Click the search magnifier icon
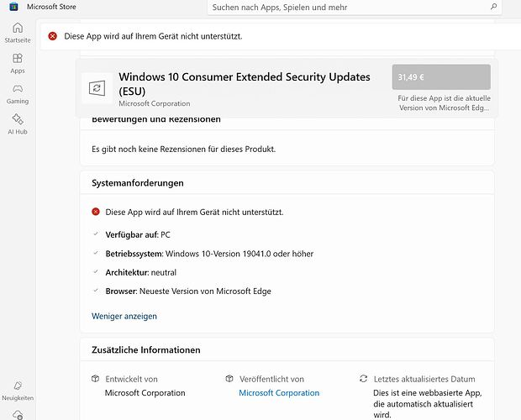The height and width of the screenshot is (420, 521). click(x=492, y=6)
